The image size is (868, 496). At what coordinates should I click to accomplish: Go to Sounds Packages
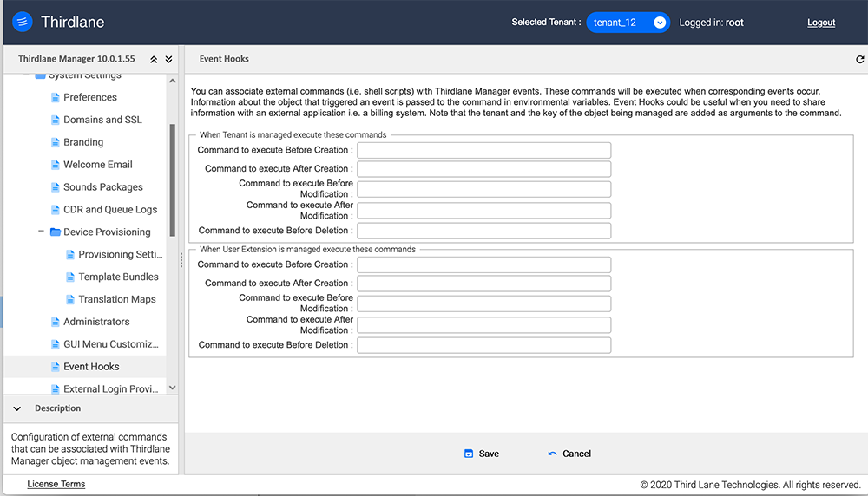click(103, 187)
